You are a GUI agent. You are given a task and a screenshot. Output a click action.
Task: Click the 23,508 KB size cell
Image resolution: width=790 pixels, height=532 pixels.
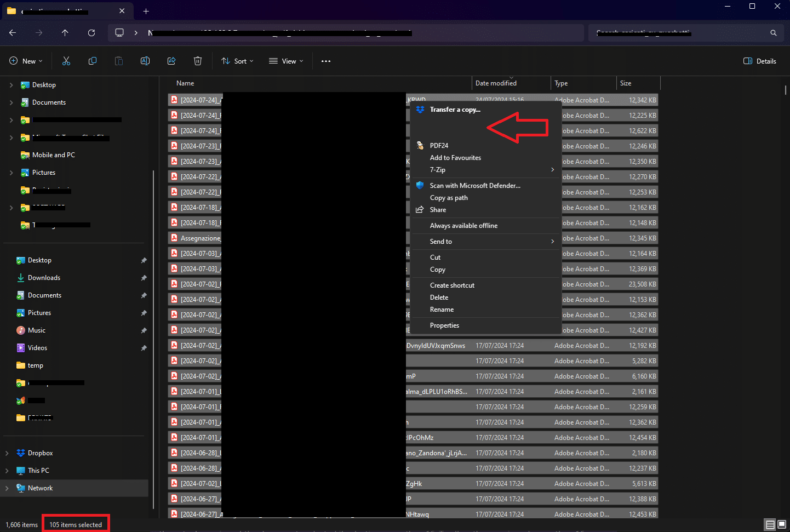(642, 284)
